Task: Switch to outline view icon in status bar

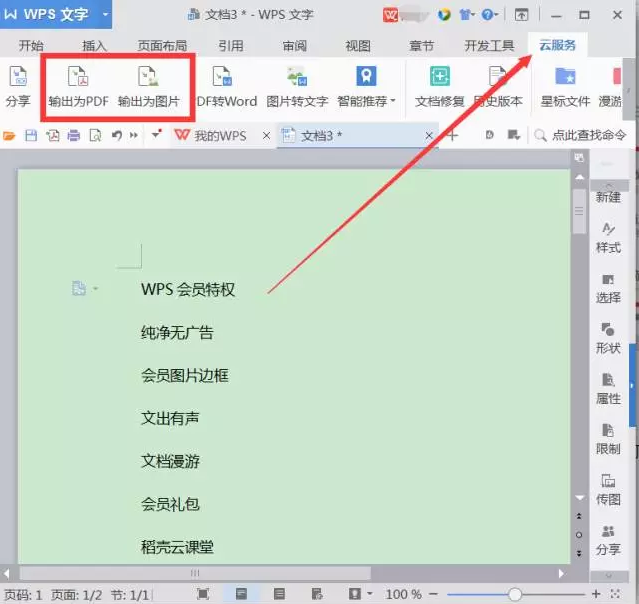Action: (x=279, y=594)
